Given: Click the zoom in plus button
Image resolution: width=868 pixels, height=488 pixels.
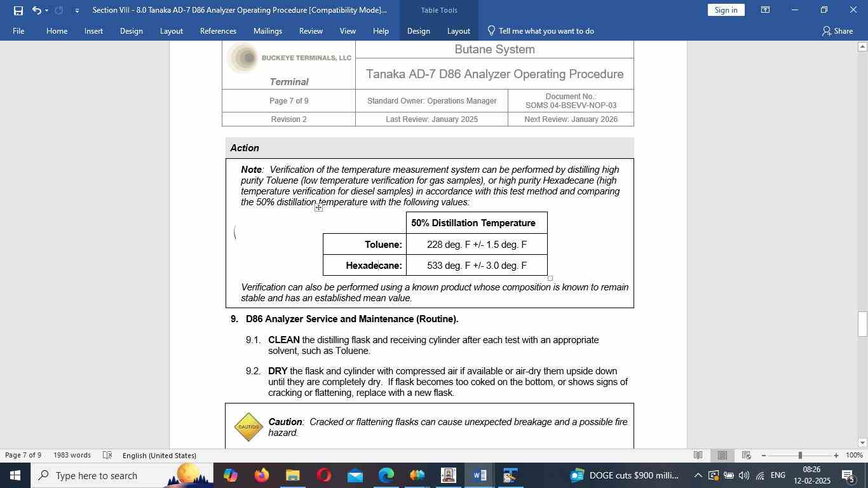Looking at the screenshot, I should coord(836,455).
